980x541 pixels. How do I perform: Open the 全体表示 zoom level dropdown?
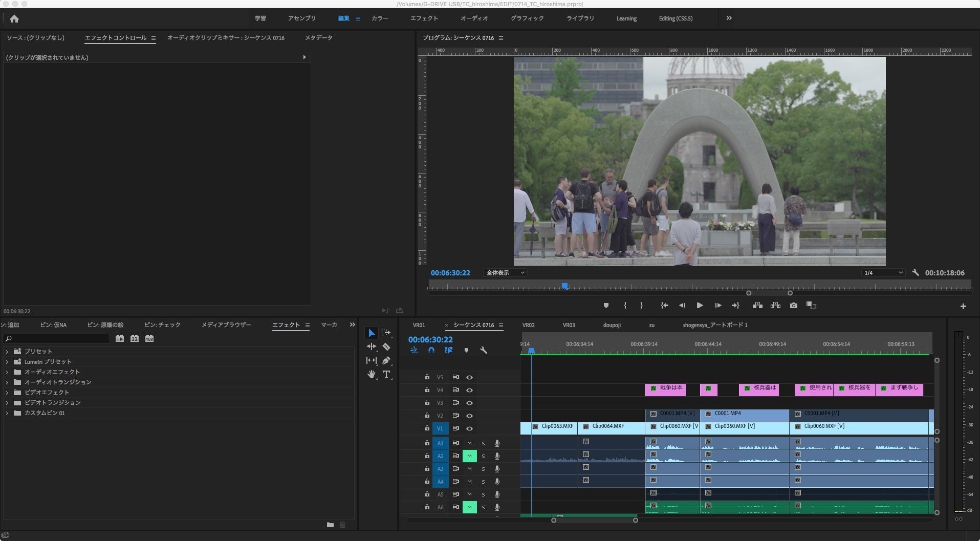pyautogui.click(x=505, y=273)
